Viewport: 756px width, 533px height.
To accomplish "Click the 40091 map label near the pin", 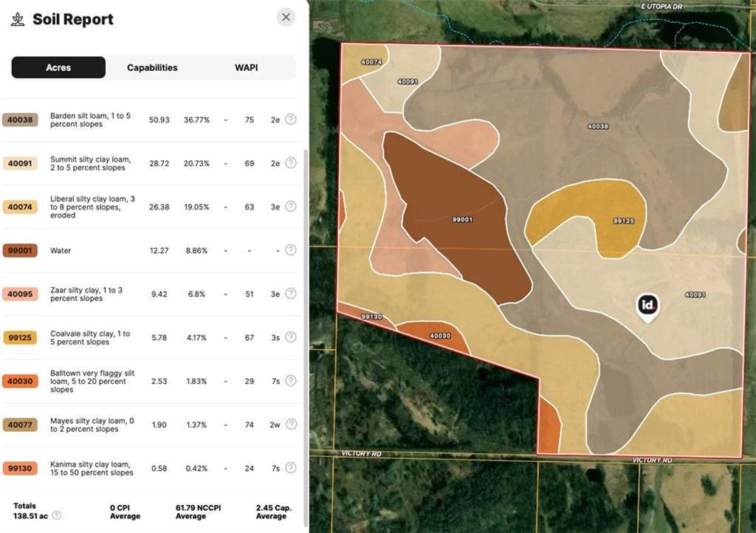I will (695, 295).
